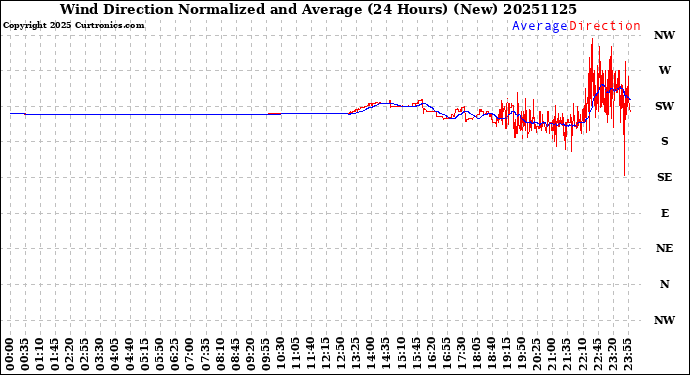
Task: Click the E axis label
Action: tap(665, 213)
